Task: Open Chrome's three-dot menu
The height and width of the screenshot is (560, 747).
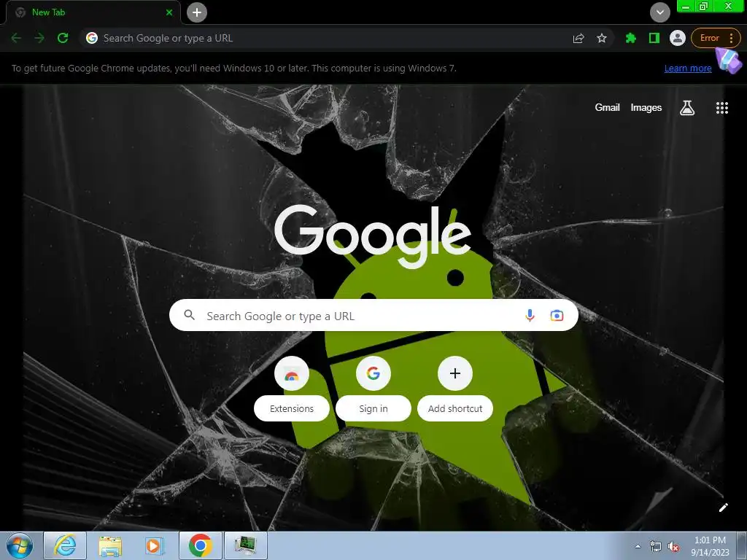Action: coord(731,38)
